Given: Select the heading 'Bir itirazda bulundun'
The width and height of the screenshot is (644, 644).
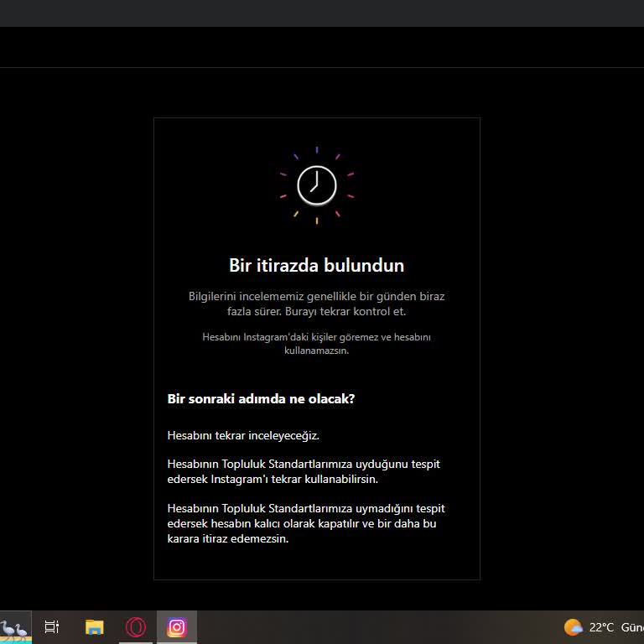Looking at the screenshot, I should click(x=317, y=265).
